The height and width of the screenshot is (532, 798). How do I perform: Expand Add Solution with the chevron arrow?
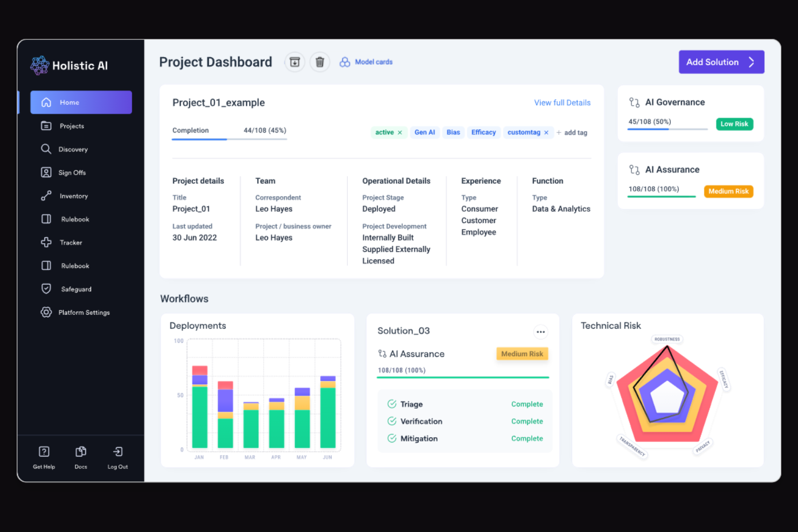tap(753, 61)
